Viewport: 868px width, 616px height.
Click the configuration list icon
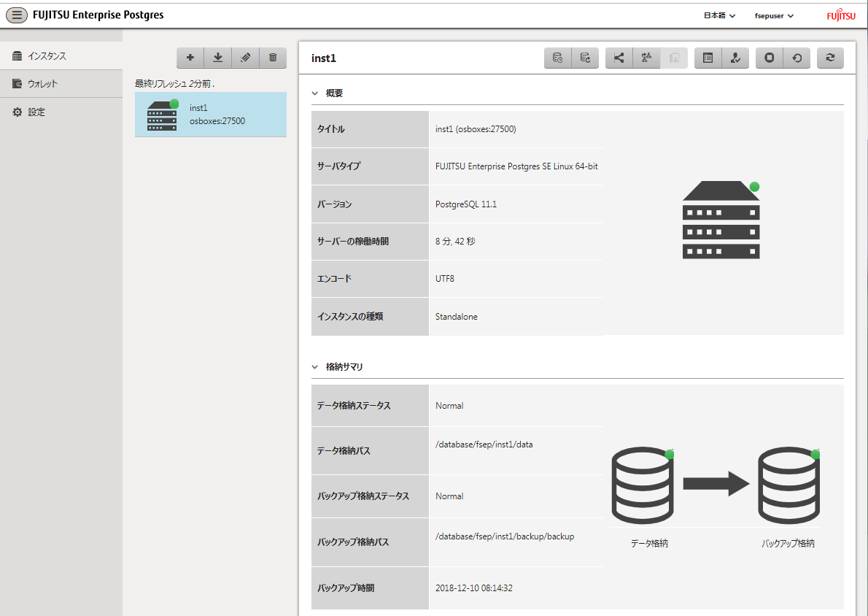coord(708,58)
